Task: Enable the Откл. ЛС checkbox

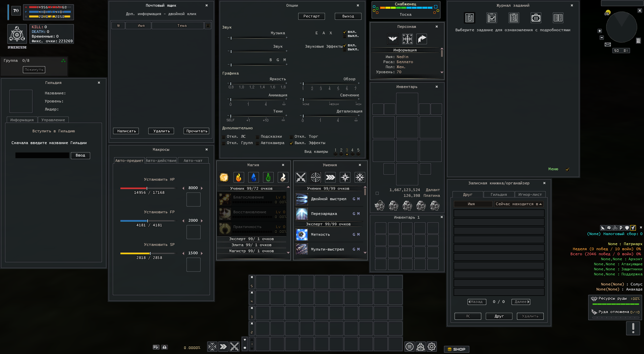Action: click(x=224, y=137)
